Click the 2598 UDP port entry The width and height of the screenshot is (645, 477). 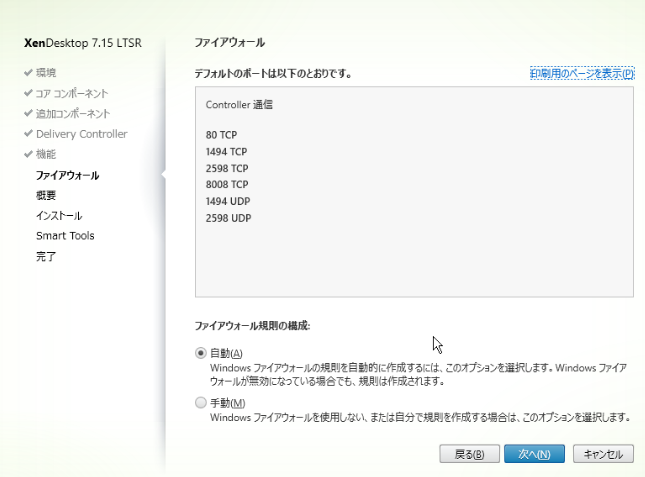pyautogui.click(x=228, y=218)
